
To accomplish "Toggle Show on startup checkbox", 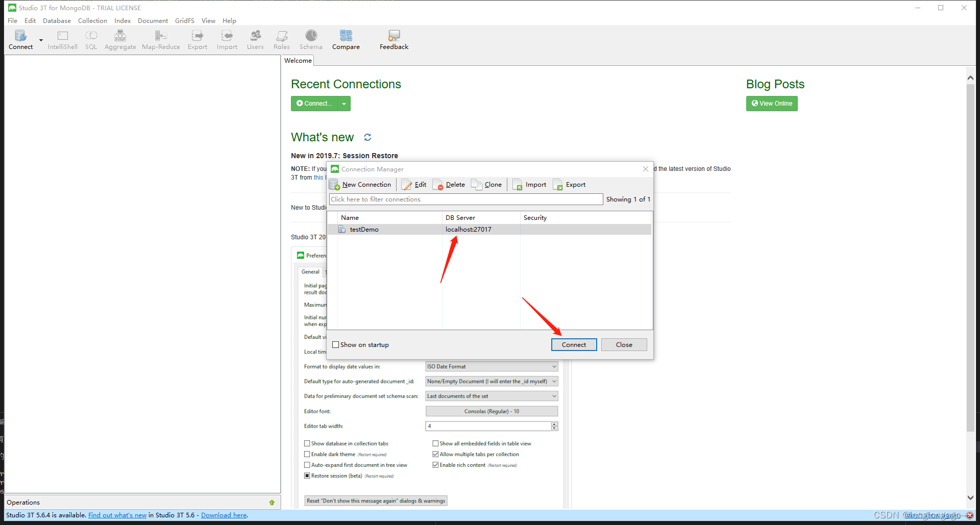I will click(335, 345).
